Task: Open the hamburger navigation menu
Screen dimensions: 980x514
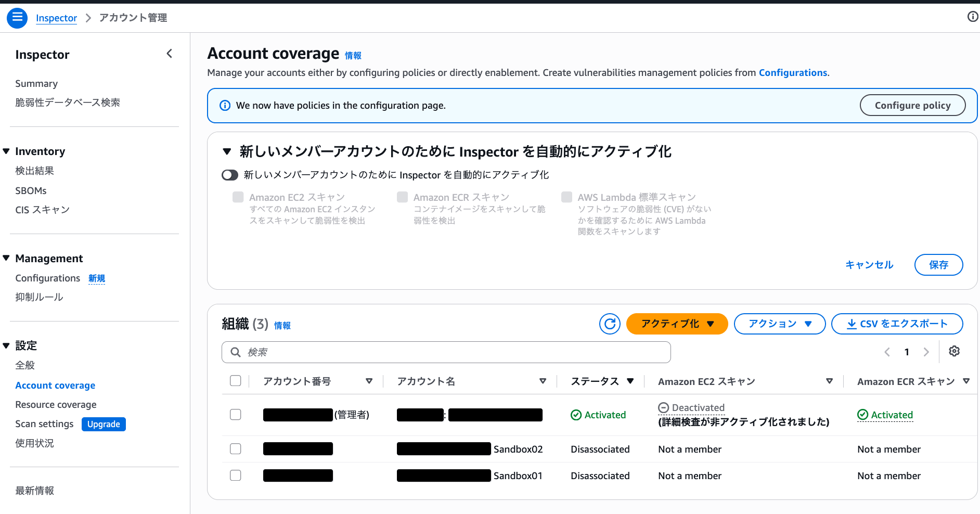Action: 17,18
